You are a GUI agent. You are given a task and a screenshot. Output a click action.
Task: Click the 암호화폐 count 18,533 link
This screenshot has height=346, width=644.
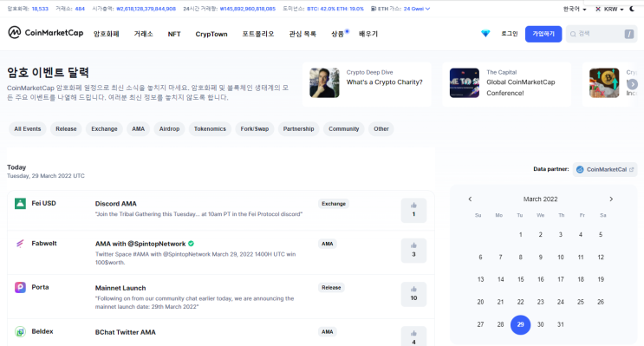pyautogui.click(x=40, y=9)
